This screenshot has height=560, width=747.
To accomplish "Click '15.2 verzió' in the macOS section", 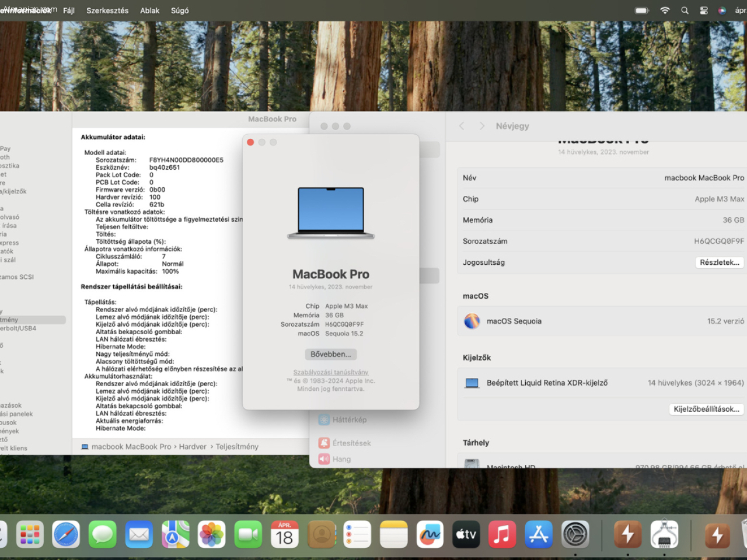I will point(725,321).
